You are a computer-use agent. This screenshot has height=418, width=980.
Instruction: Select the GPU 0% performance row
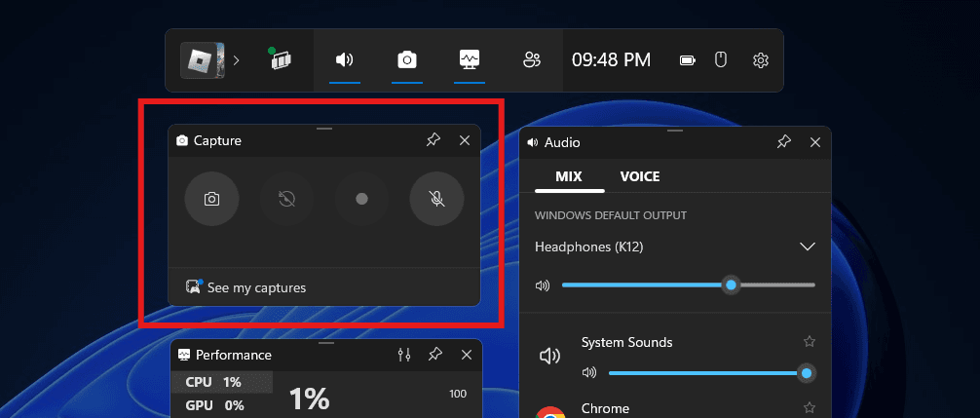[x=222, y=405]
